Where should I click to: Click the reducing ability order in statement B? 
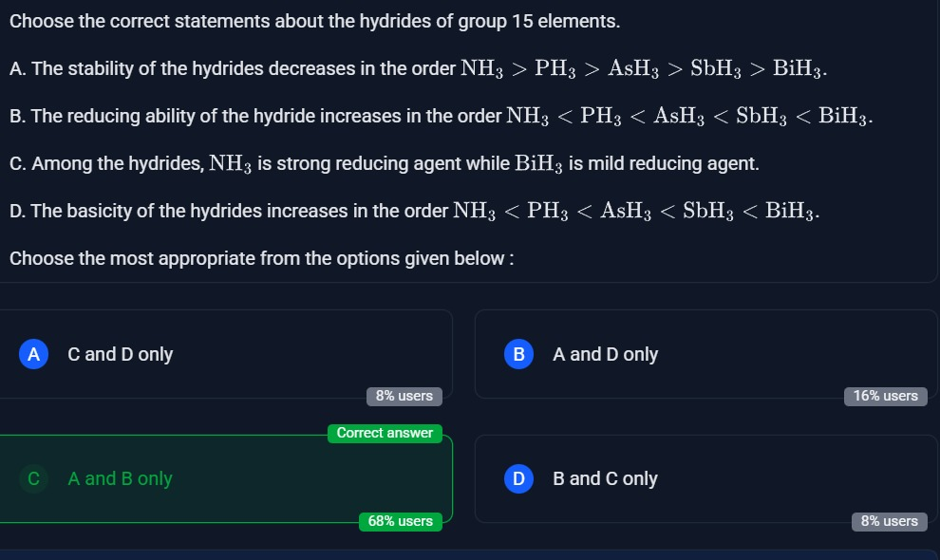(689, 116)
